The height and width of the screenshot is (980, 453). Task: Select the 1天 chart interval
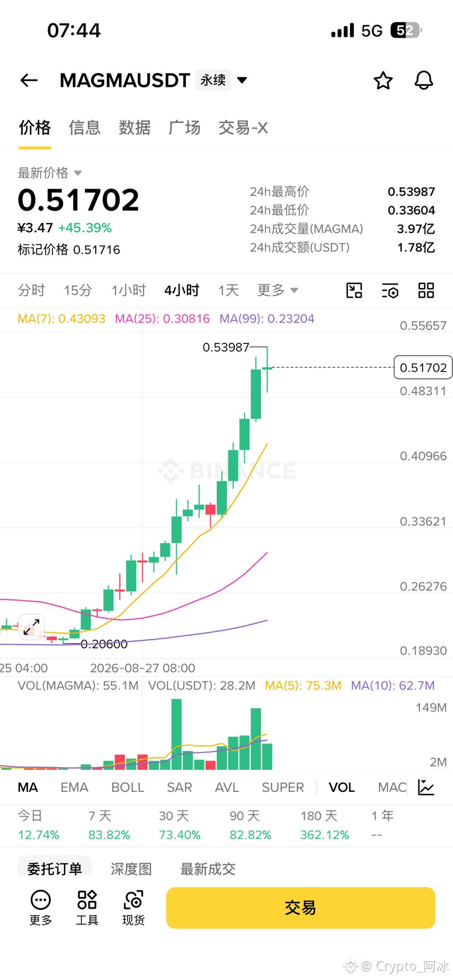[229, 290]
